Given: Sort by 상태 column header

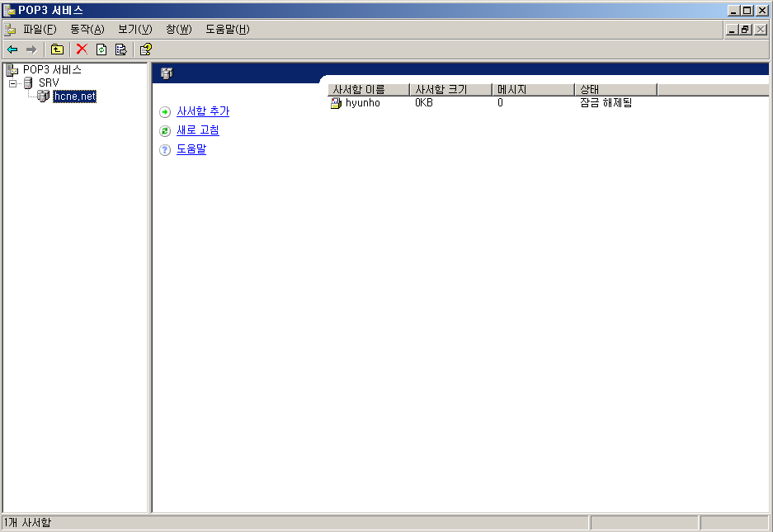Looking at the screenshot, I should 615,89.
